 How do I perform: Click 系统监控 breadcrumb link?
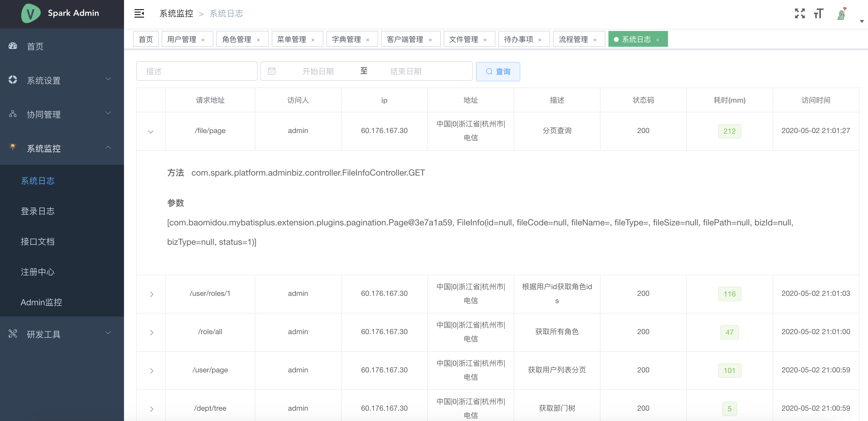click(176, 13)
